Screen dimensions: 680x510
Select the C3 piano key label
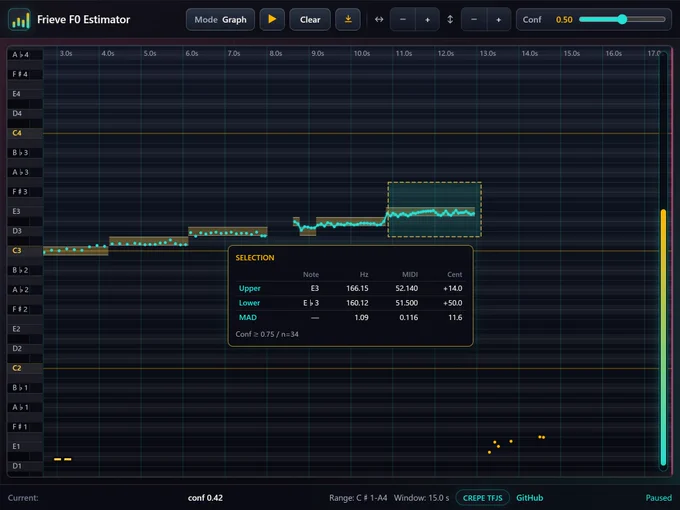[17, 251]
